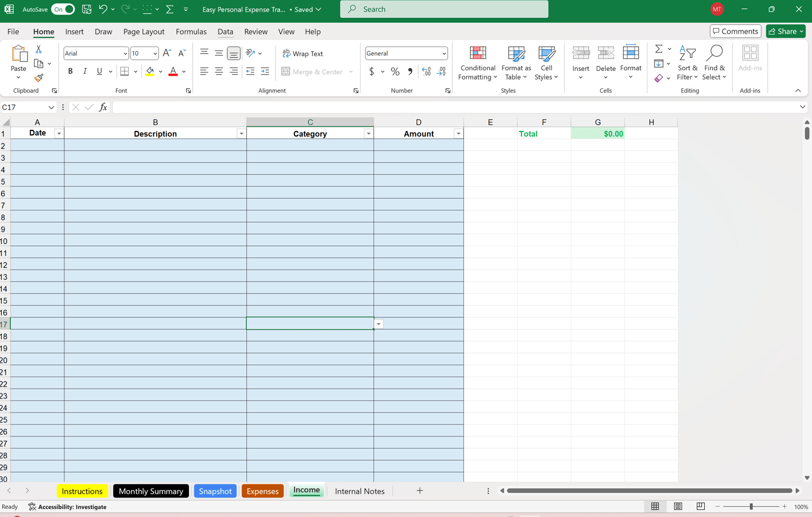Viewport: 812px width, 517px height.
Task: Toggle Center horizontal alignment
Action: (219, 71)
